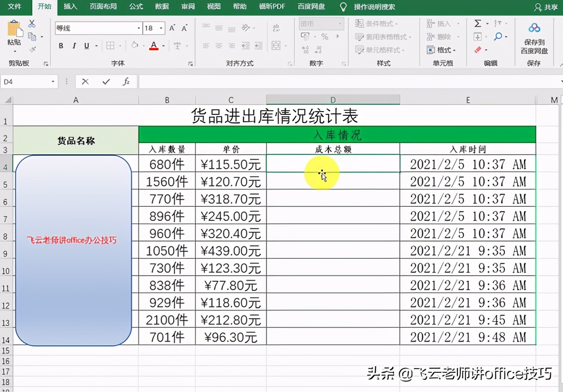Image resolution: width=563 pixels, height=392 pixels.
Task: Click the fill down icon in editing group
Action: 478,37
